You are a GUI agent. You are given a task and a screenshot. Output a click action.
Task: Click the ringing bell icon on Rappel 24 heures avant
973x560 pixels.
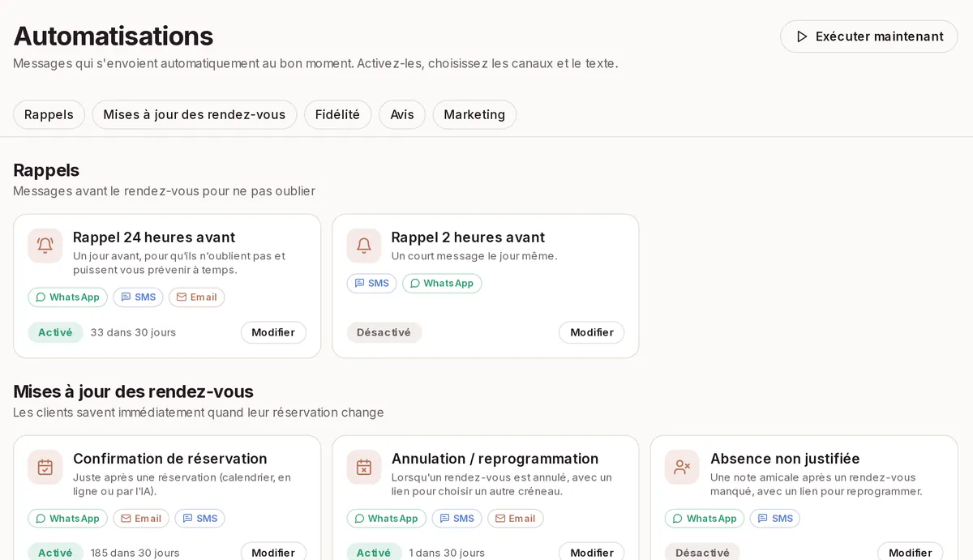45,246
